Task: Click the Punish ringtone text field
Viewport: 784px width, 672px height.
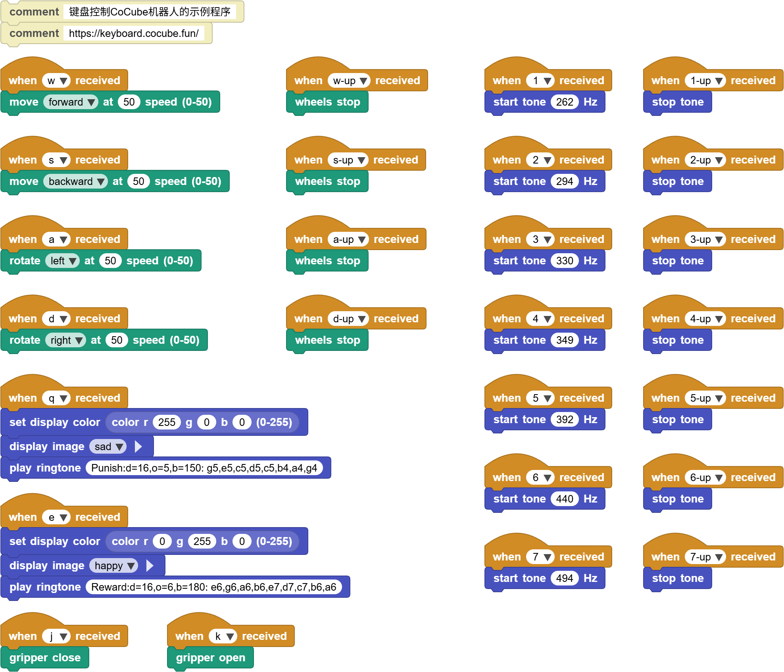Action: (204, 468)
